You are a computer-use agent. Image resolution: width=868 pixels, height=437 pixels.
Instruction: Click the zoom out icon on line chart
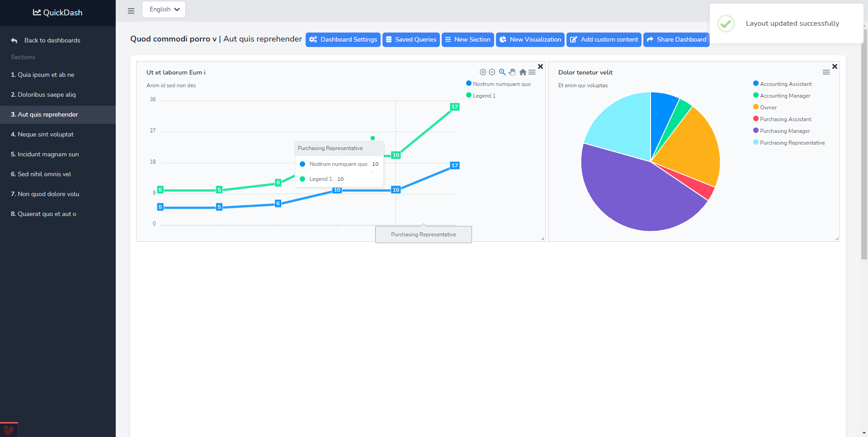[x=492, y=72]
